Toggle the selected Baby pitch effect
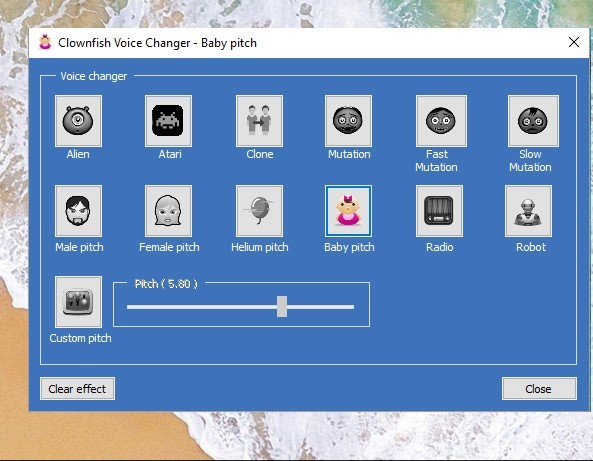Image resolution: width=593 pixels, height=461 pixels. [x=348, y=211]
